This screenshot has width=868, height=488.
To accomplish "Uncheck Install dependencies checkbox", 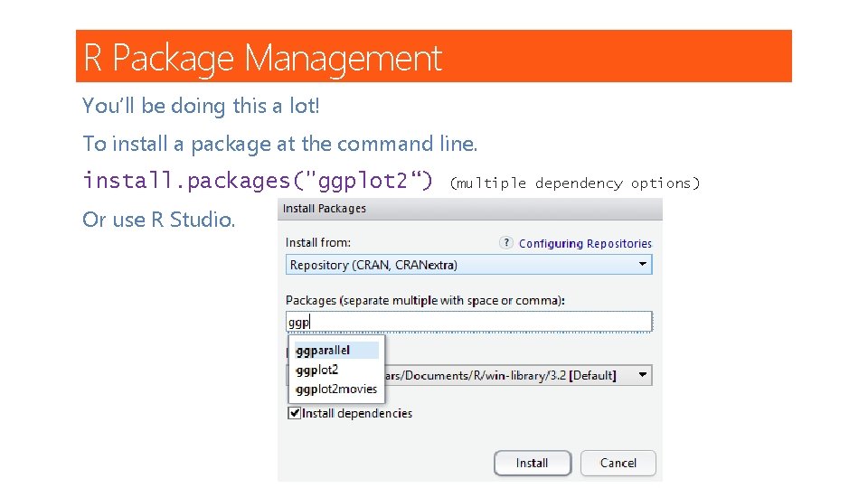I will pyautogui.click(x=294, y=413).
